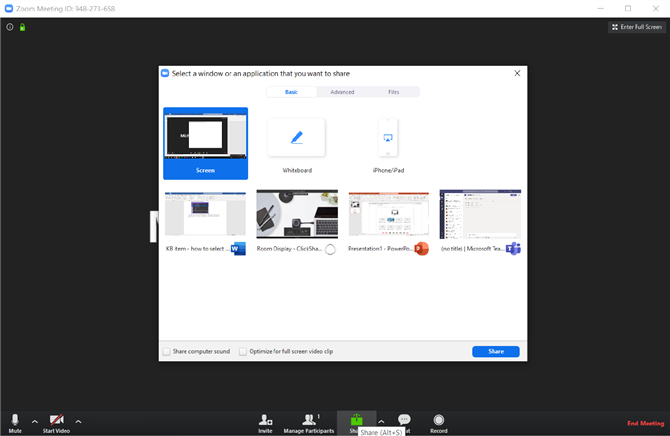This screenshot has height=436, width=670.
Task: Select the iPhone/iPad share option
Action: point(388,139)
